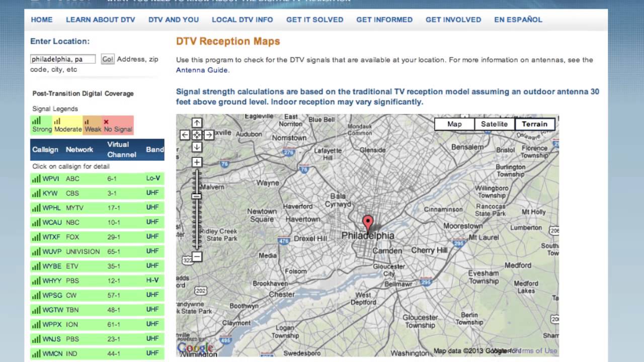Click the Weak signal legend swatch
Image resolution: width=644 pixels, height=362 pixels.
click(x=93, y=125)
